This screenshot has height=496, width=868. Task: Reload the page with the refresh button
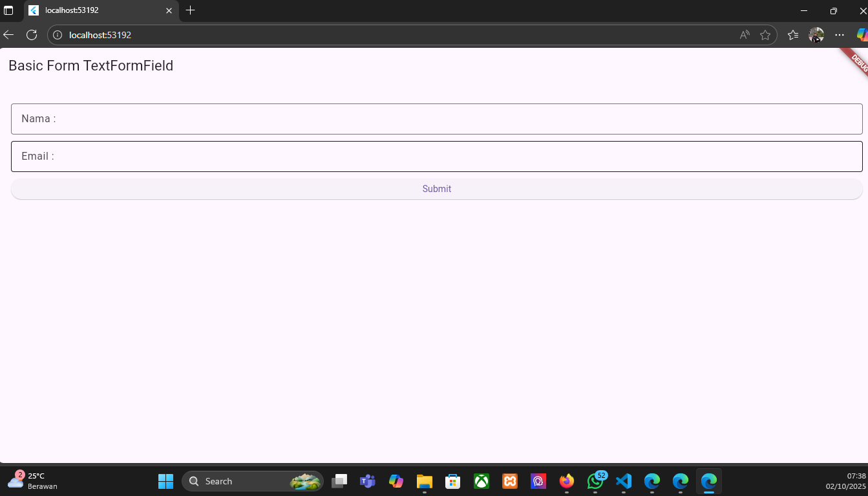[32, 35]
